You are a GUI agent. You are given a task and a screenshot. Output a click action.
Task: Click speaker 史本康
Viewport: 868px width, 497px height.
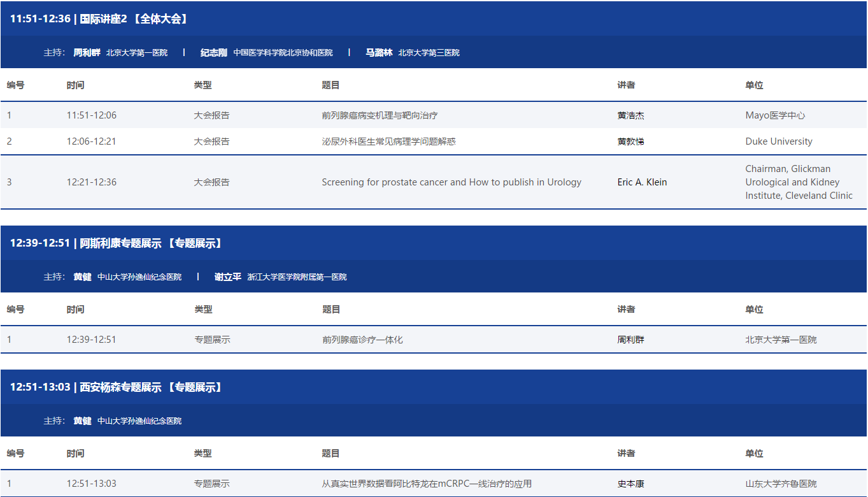point(630,484)
